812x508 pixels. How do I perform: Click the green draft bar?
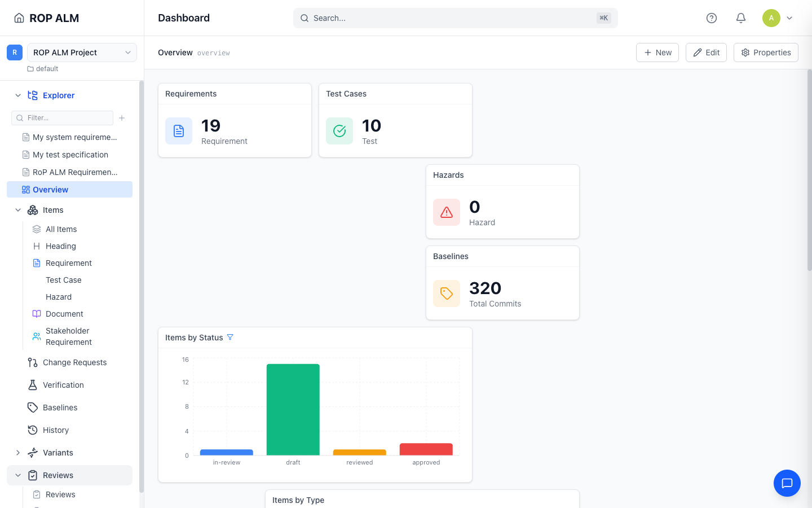[293, 410]
